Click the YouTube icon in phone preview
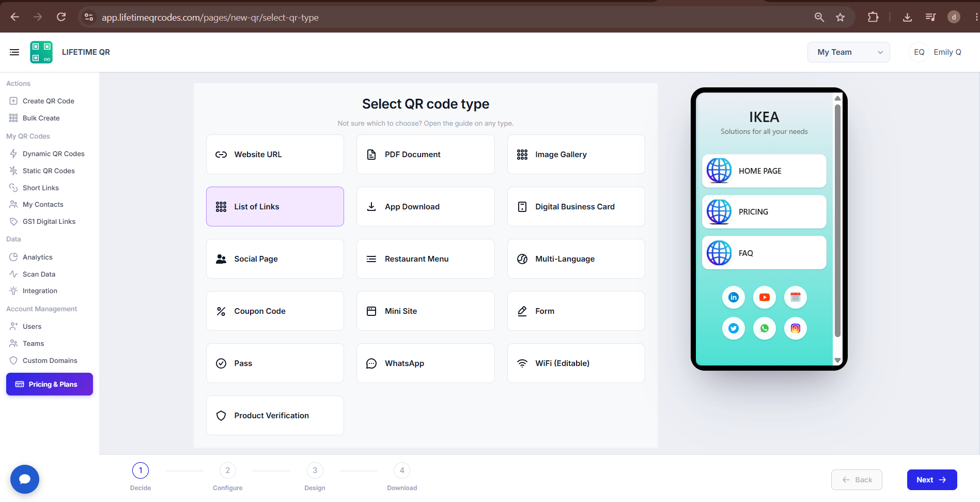The width and height of the screenshot is (980, 502). pyautogui.click(x=765, y=297)
